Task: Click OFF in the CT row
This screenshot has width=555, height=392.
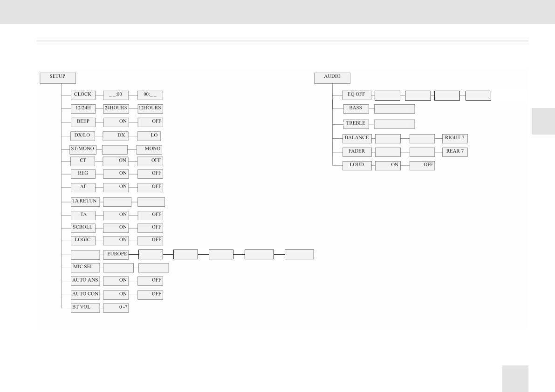Action: coord(150,162)
